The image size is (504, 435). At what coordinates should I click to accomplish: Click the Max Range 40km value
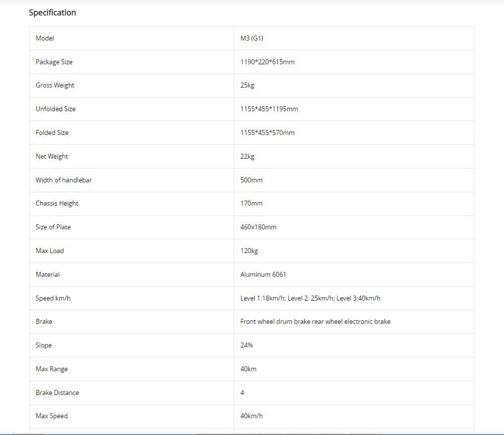[248, 369]
